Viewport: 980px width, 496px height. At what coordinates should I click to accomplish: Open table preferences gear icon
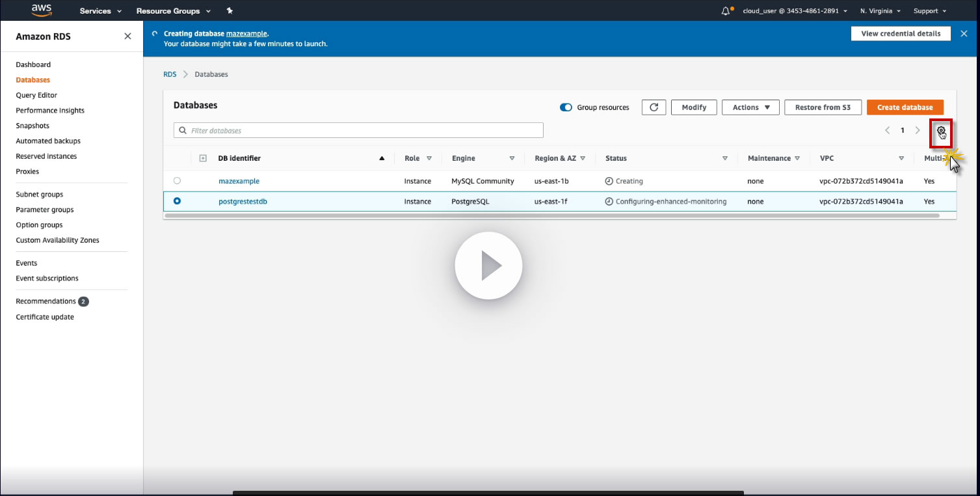pyautogui.click(x=941, y=131)
